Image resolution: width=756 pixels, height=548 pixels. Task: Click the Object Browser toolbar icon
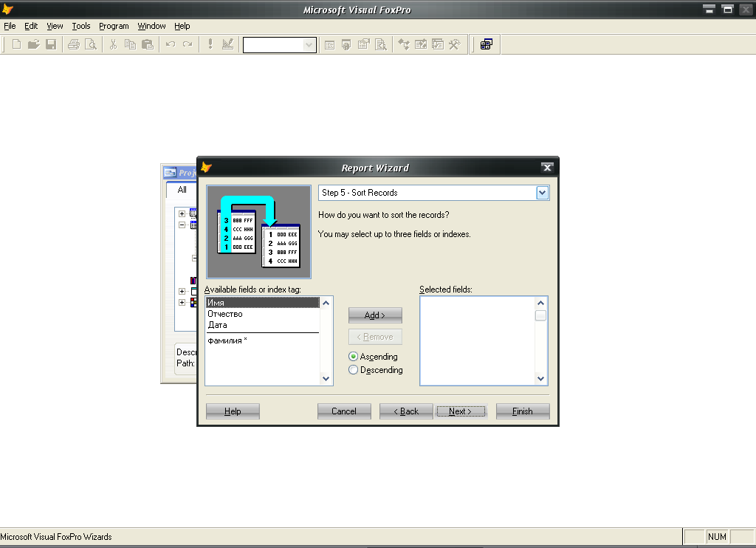420,45
